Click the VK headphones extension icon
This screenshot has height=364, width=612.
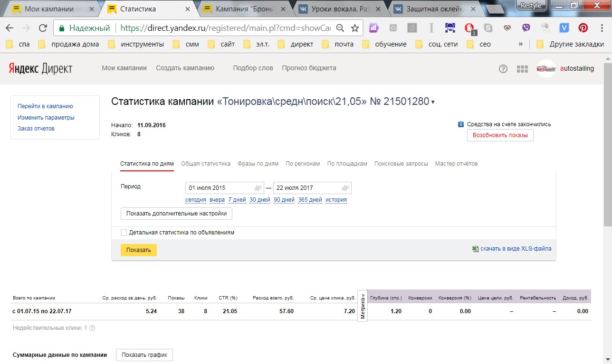click(x=450, y=28)
